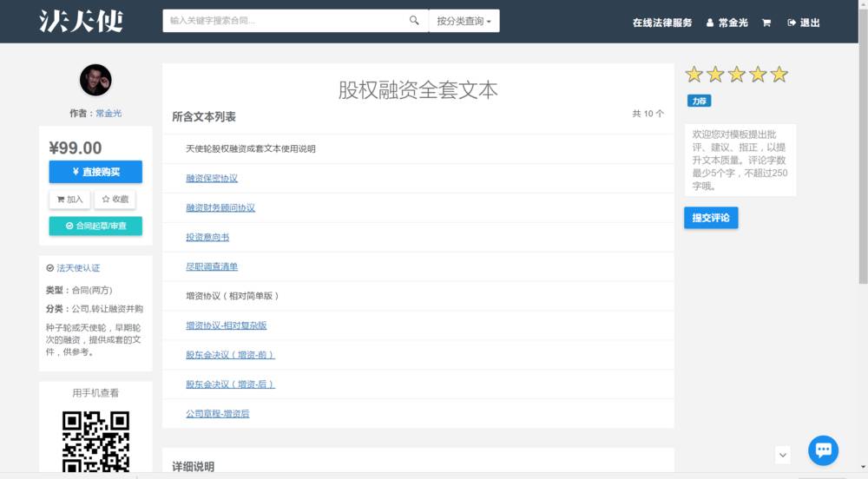The width and height of the screenshot is (868, 479).
Task: Click the 合同起草/审查 button
Action: [x=95, y=226]
